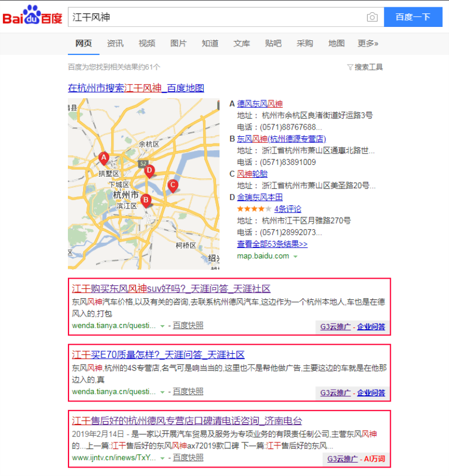Switch to the 文库 tab

pyautogui.click(x=241, y=43)
